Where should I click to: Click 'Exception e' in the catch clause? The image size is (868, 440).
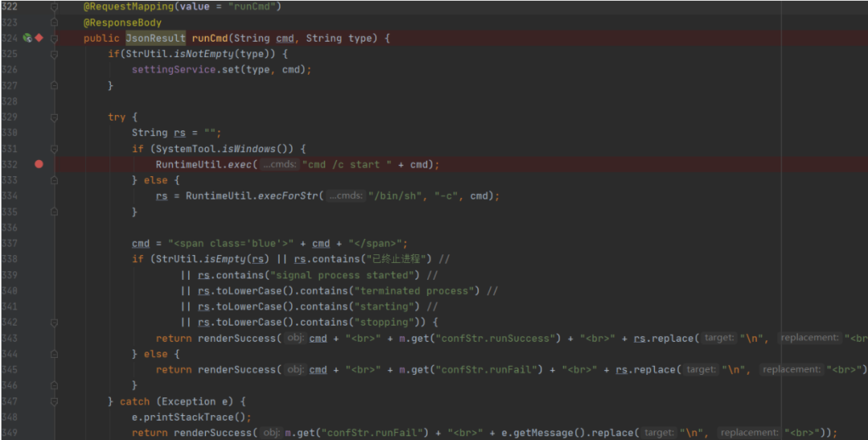(194, 401)
